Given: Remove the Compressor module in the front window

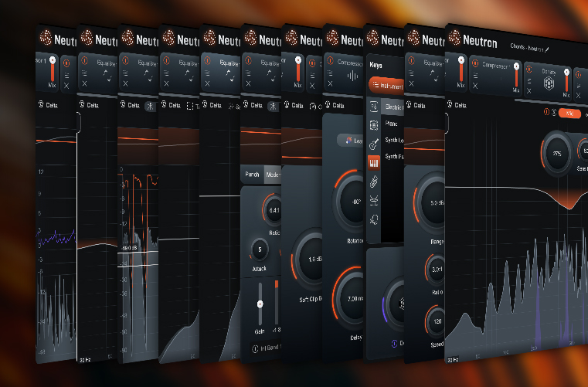Looking at the screenshot, I should [x=475, y=86].
